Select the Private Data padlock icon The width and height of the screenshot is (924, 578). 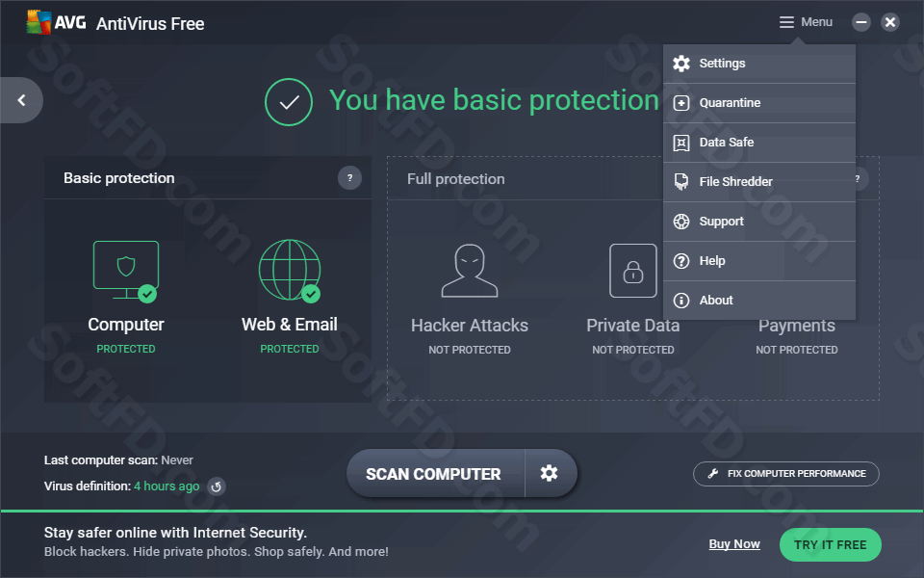(x=633, y=271)
